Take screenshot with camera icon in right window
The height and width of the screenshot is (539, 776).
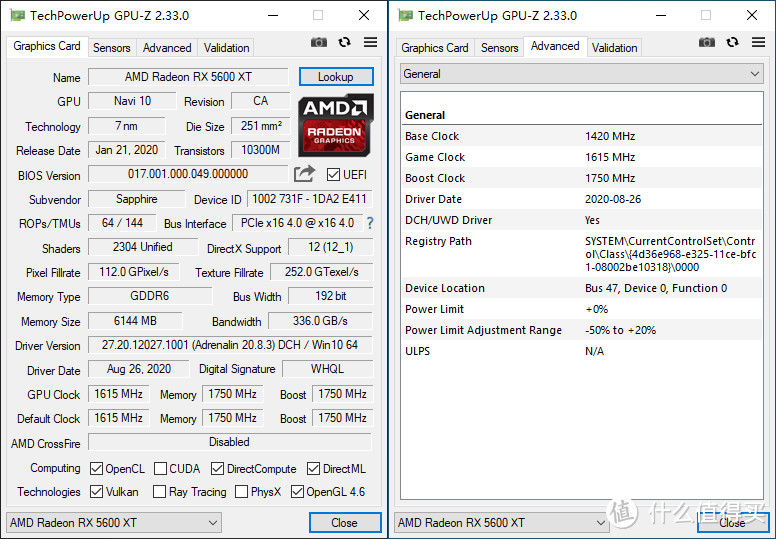(707, 43)
